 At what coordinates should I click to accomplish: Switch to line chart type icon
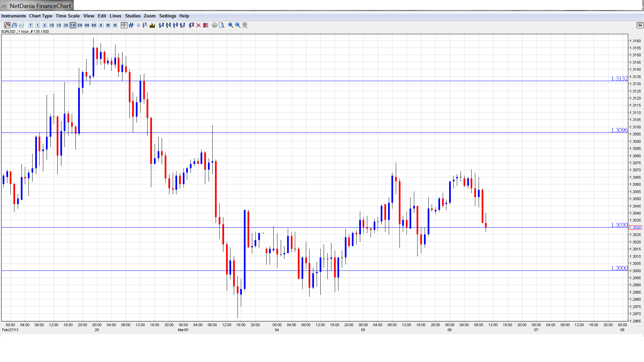point(22,25)
